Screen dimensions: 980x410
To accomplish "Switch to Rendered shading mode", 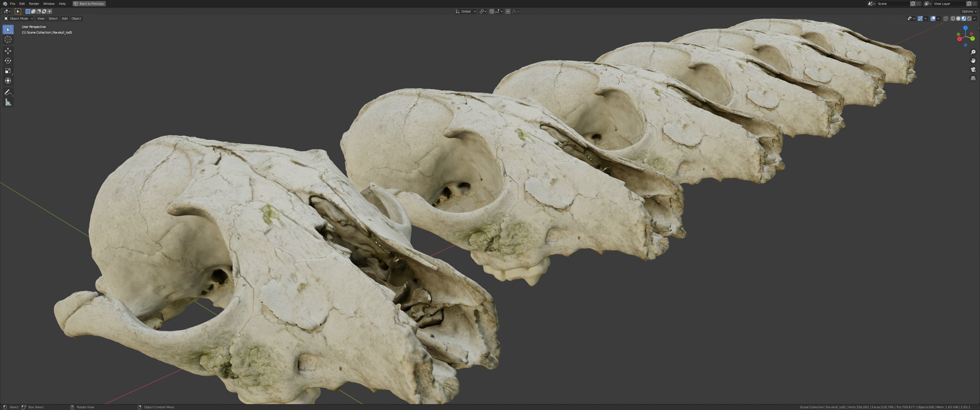I will [969, 19].
